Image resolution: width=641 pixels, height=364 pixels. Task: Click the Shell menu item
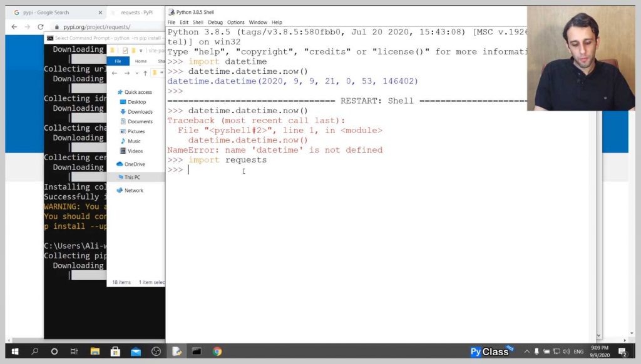click(x=198, y=22)
